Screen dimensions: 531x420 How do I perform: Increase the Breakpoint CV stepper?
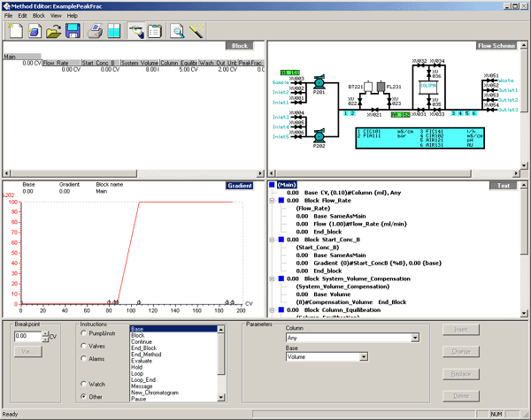click(x=45, y=333)
